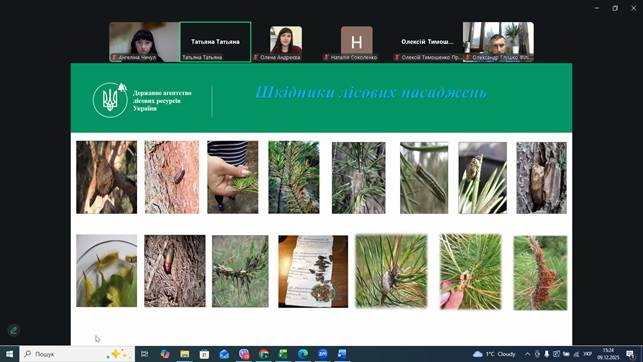
Task: Click the Пошук taskbar search box
Action: click(x=77, y=354)
